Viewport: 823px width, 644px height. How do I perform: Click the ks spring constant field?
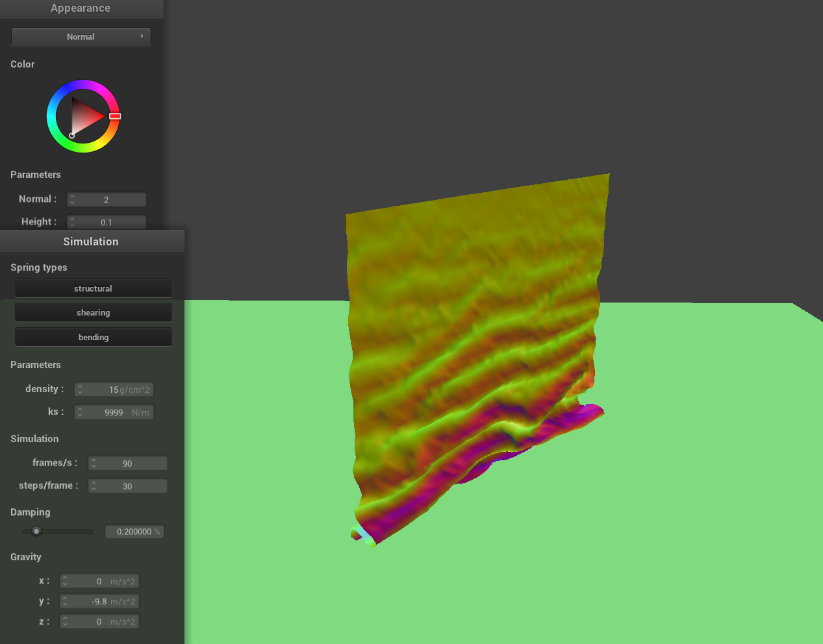114,412
